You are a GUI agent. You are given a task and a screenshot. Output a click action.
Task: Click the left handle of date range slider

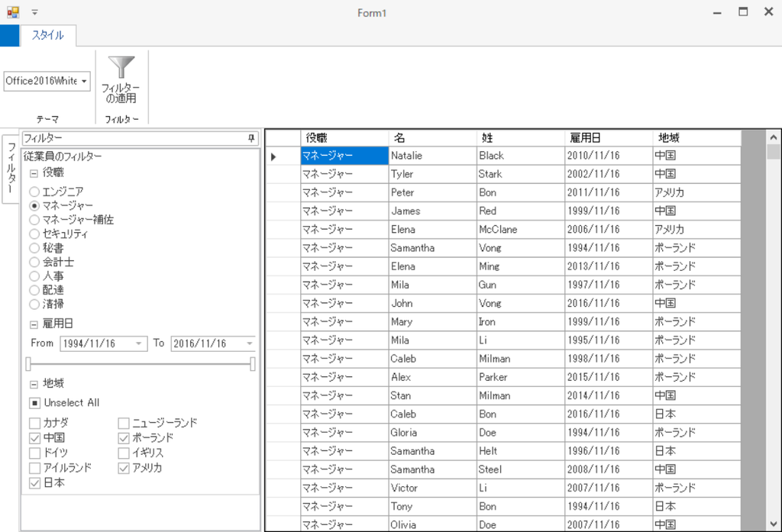pyautogui.click(x=28, y=364)
